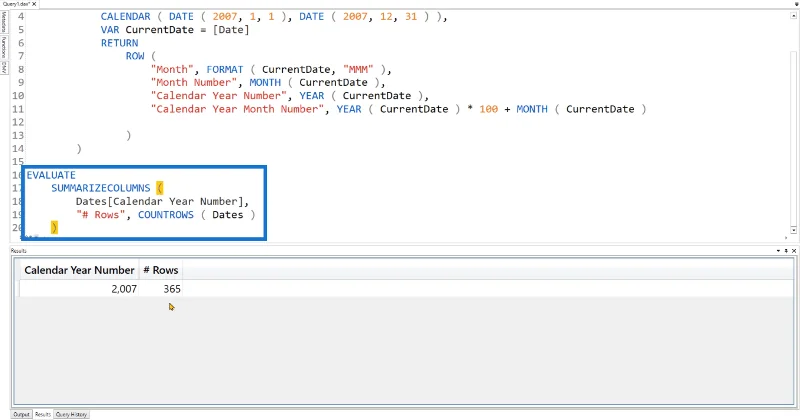Click the RETURN keyword on line 6

119,43
